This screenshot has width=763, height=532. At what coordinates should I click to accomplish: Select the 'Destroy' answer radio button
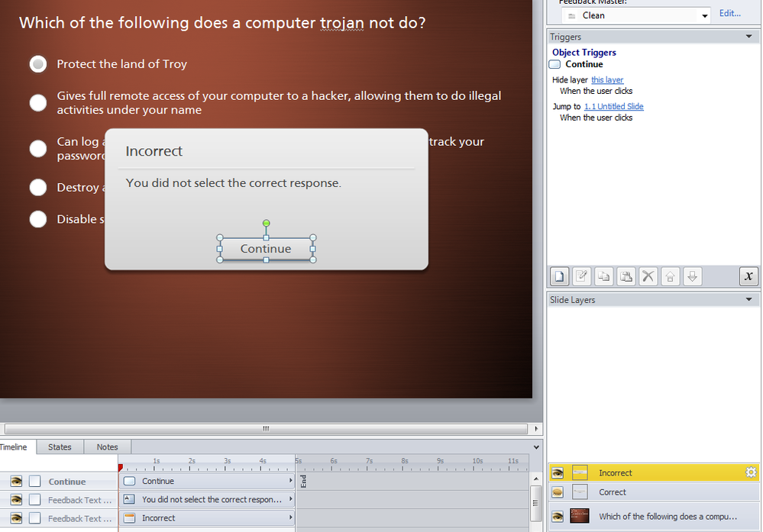click(x=38, y=187)
